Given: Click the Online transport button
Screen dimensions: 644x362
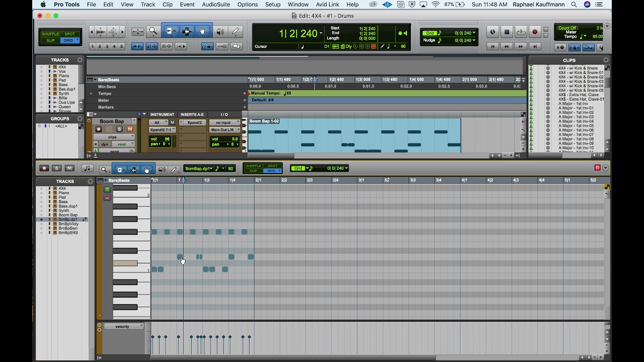Looking at the screenshot, I should tap(493, 32).
